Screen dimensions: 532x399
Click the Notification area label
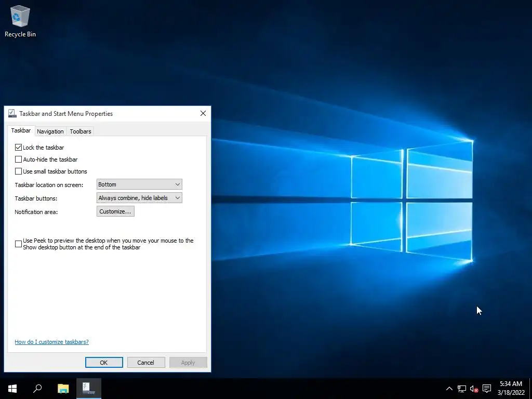(36, 212)
